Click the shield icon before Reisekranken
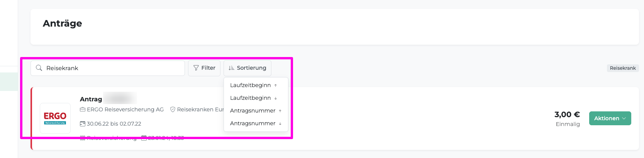This screenshot has height=158, width=644. click(173, 109)
